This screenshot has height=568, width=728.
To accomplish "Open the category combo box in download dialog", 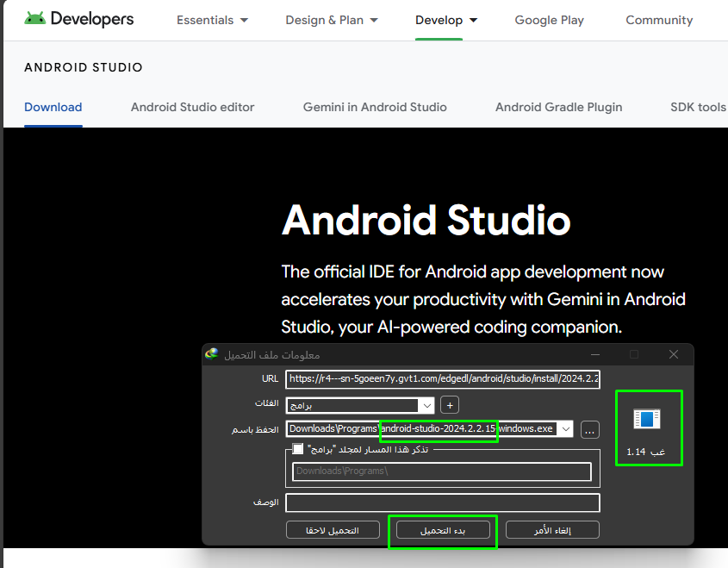I will click(x=426, y=405).
